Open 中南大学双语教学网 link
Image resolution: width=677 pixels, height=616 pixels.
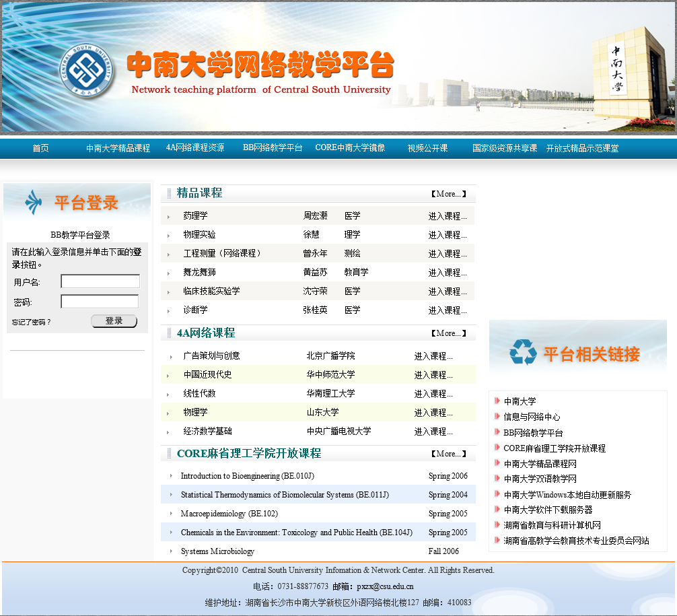click(x=540, y=479)
